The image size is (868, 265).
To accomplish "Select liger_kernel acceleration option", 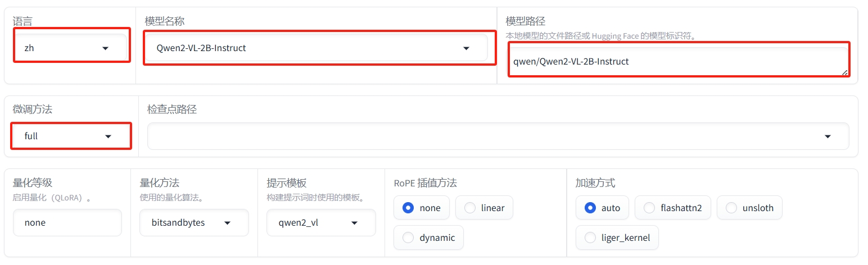I will (x=590, y=237).
